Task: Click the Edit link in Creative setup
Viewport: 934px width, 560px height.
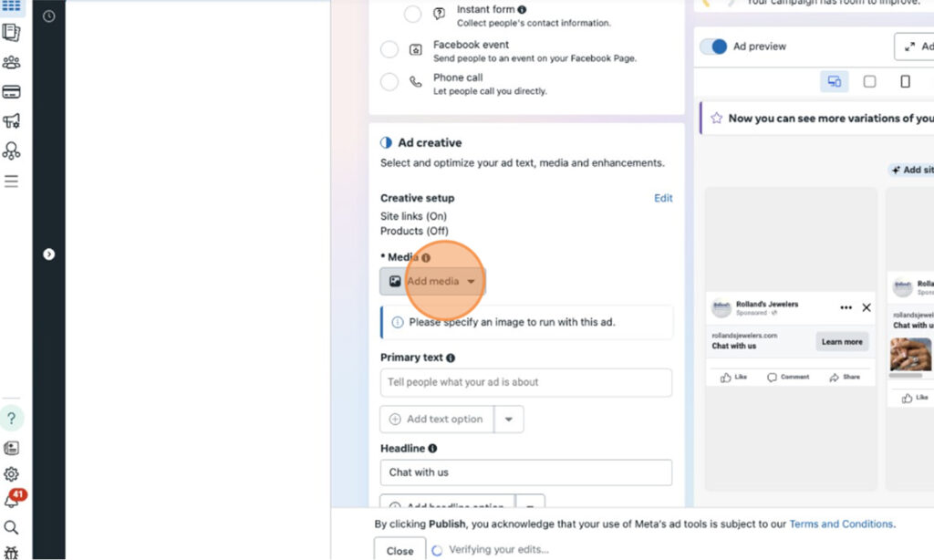Action: pos(663,198)
